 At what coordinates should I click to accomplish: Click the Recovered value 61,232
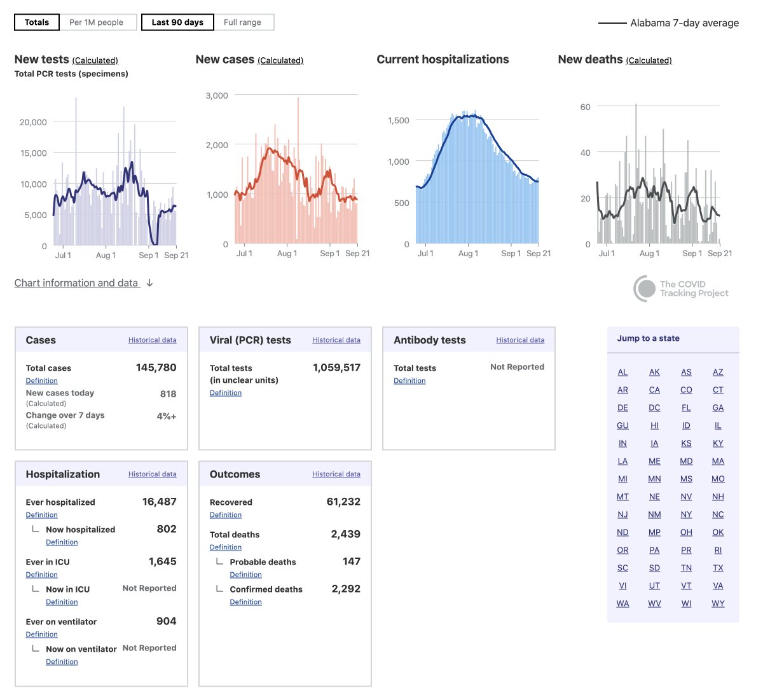(x=343, y=502)
